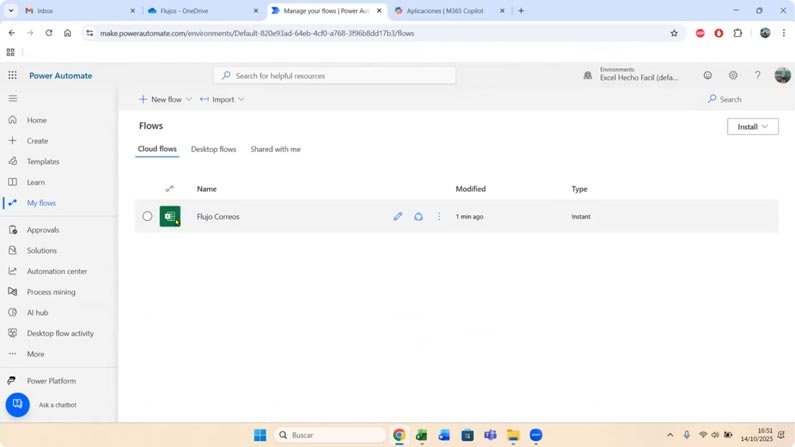Sort flows by the Type column
The width and height of the screenshot is (795, 447).
coord(579,189)
